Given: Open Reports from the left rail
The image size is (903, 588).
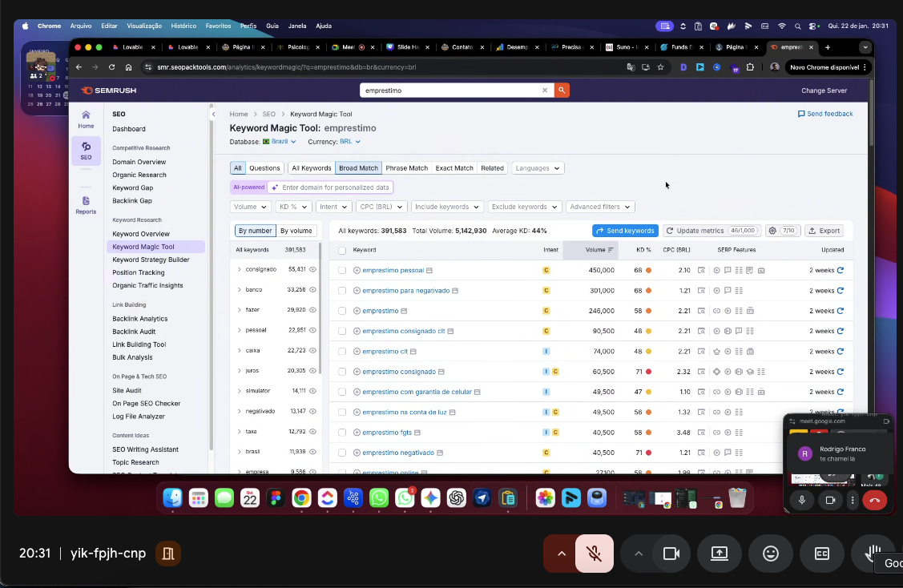Looking at the screenshot, I should [86, 204].
